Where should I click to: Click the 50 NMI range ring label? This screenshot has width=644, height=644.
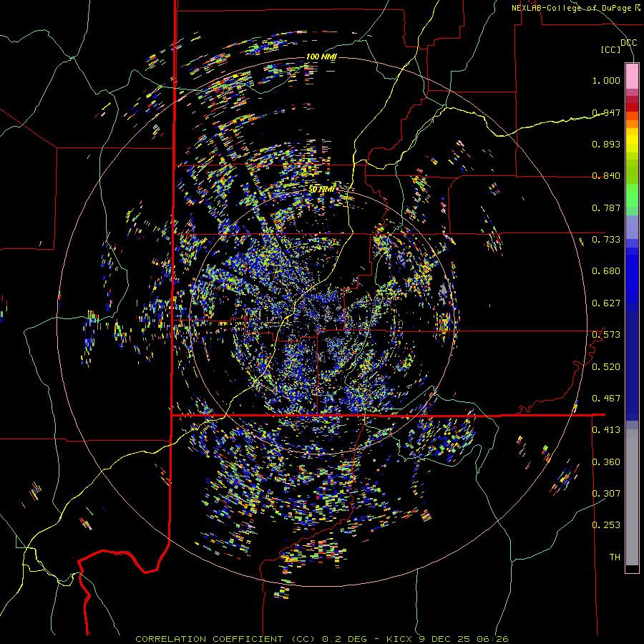tap(321, 190)
